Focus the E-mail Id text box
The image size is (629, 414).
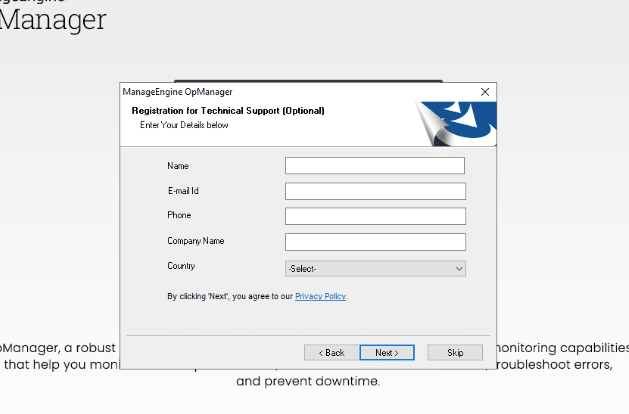tap(375, 191)
